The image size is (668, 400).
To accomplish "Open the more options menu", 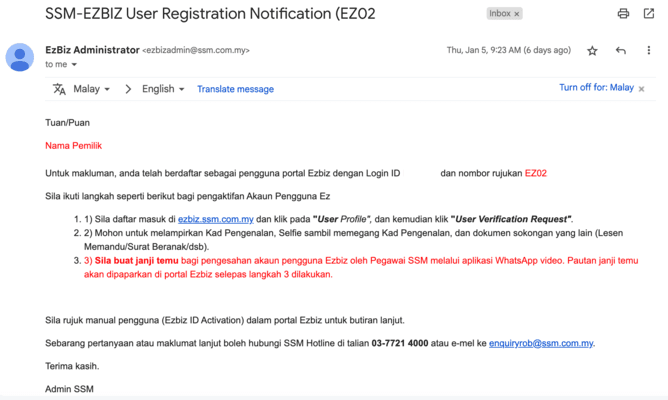I will click(x=648, y=50).
